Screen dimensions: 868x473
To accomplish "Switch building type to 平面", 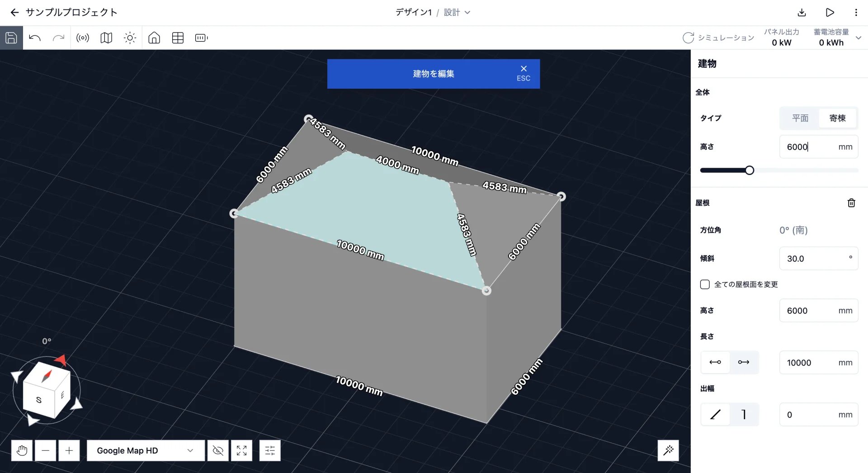I will (x=800, y=118).
